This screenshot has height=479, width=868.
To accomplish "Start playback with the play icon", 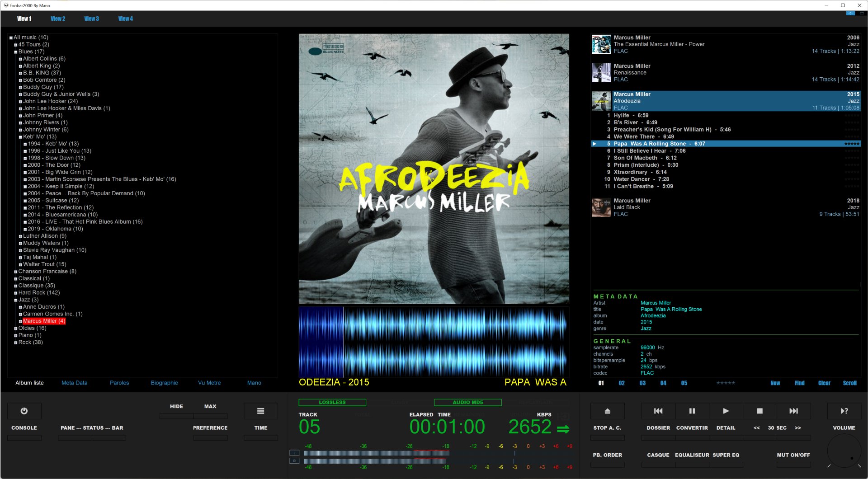I will click(x=726, y=411).
